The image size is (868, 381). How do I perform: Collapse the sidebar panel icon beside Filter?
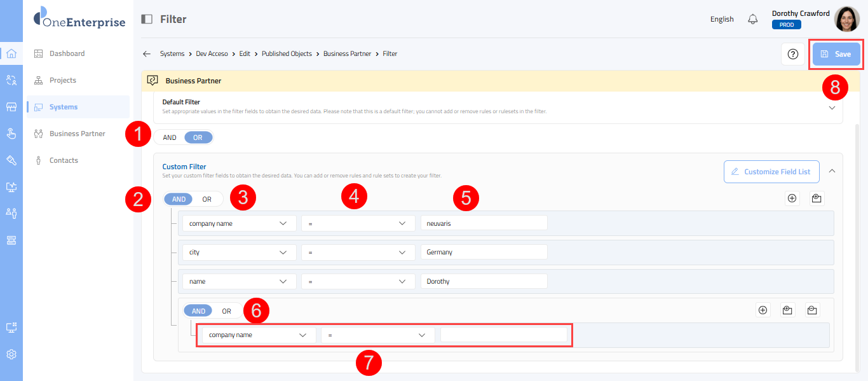point(147,19)
